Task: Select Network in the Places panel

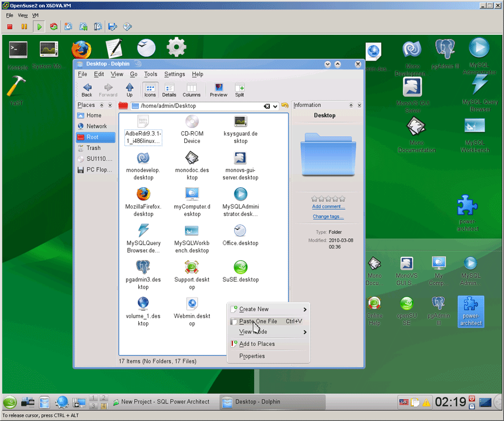Action: (96, 126)
